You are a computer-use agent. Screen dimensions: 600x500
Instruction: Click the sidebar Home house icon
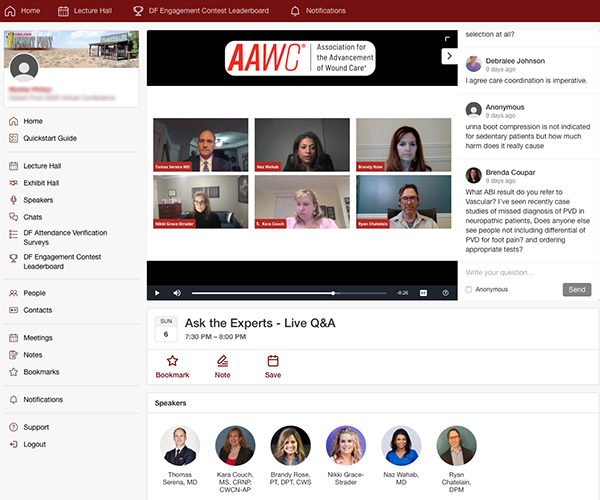tap(13, 121)
